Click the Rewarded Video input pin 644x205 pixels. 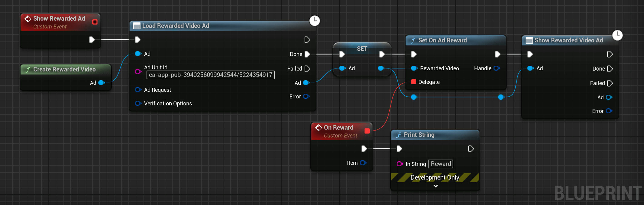(x=414, y=68)
